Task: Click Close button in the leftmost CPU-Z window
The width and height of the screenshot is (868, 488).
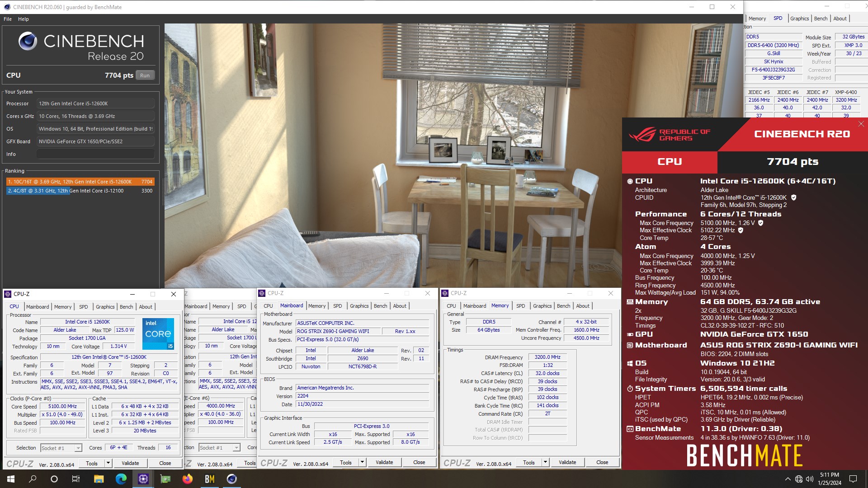Action: tap(165, 463)
